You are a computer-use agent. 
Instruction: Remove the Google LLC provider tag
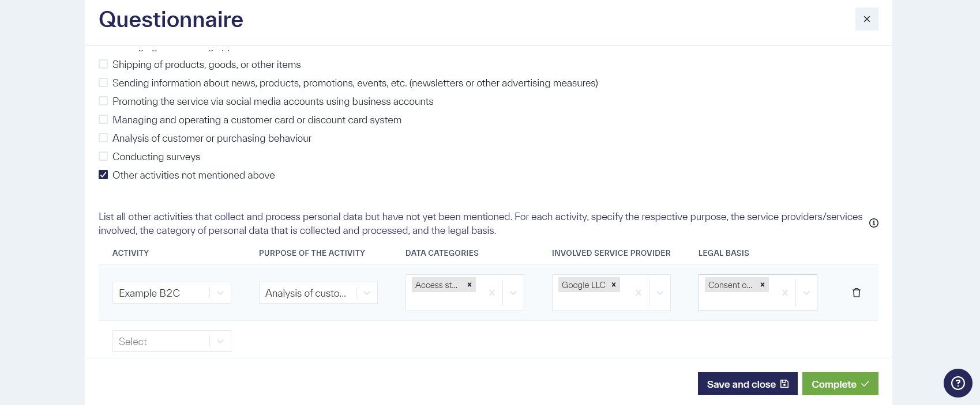(614, 285)
